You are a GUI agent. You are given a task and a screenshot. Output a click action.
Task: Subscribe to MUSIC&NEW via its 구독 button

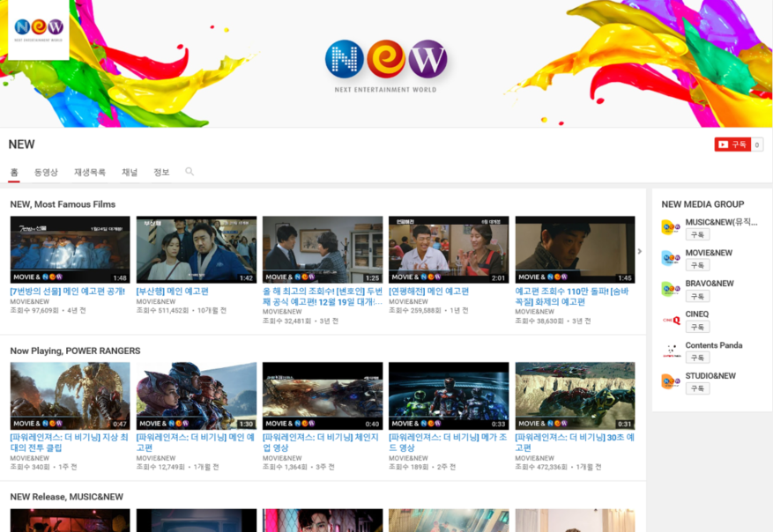[x=697, y=234]
